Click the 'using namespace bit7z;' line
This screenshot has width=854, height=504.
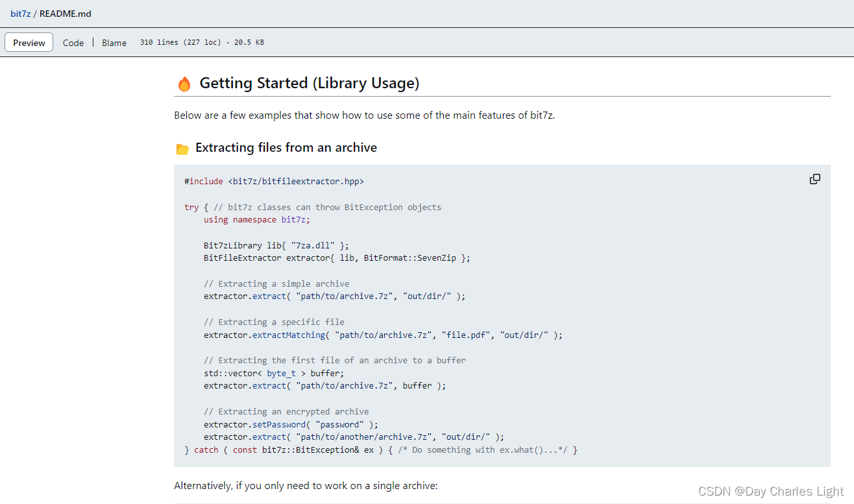pos(257,220)
